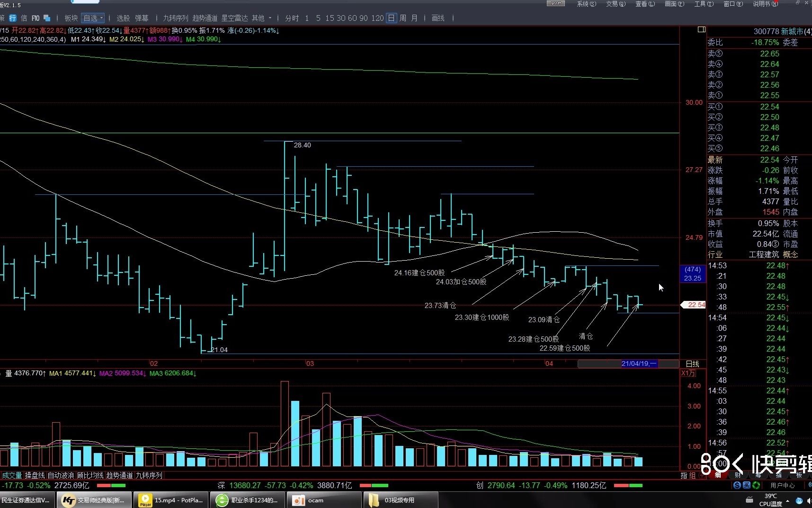Click the 日线 period label

tap(693, 364)
